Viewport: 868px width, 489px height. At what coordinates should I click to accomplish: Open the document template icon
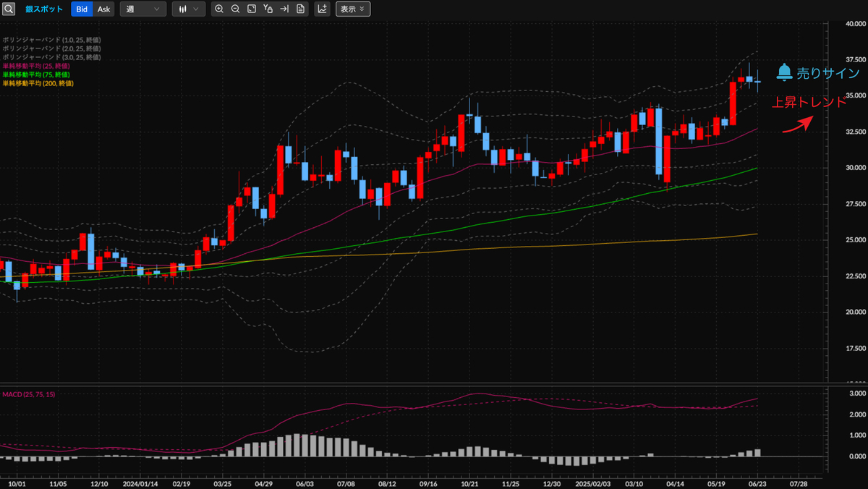301,9
